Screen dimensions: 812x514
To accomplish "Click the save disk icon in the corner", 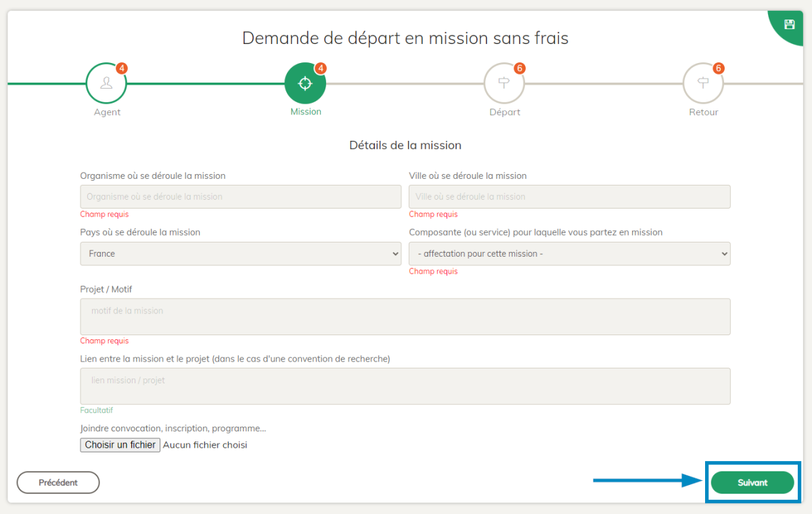I will [x=789, y=24].
